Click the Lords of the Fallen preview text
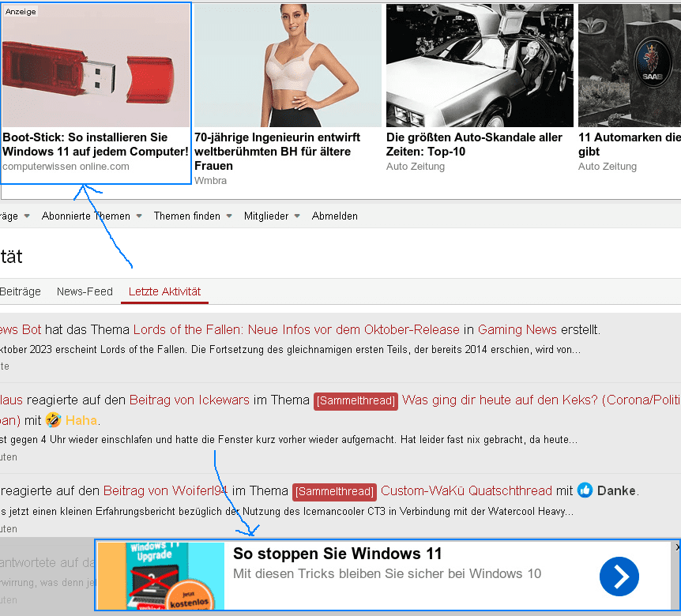681x616 pixels. pyautogui.click(x=290, y=349)
